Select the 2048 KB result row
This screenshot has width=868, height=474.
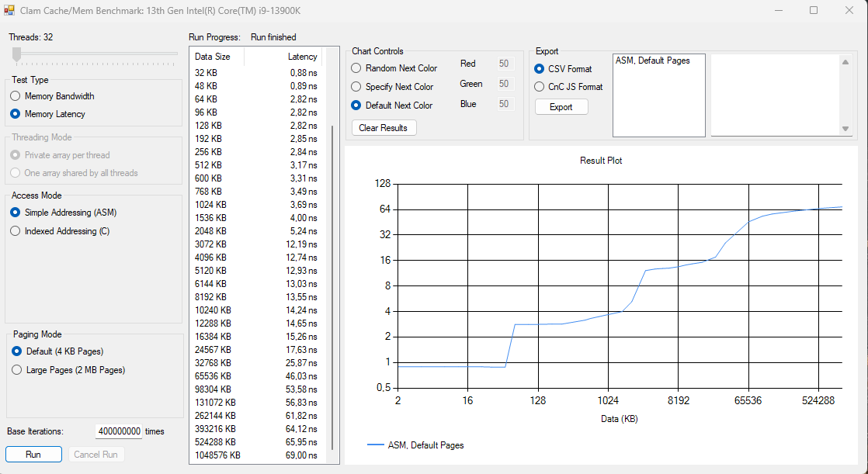(x=256, y=230)
